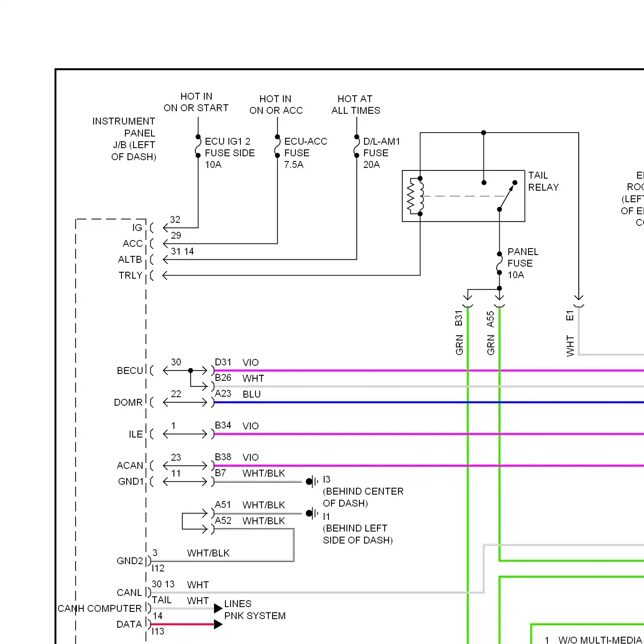The width and height of the screenshot is (644, 644).
Task: Select connector label A23 on the BLU wire
Action: 223,393
